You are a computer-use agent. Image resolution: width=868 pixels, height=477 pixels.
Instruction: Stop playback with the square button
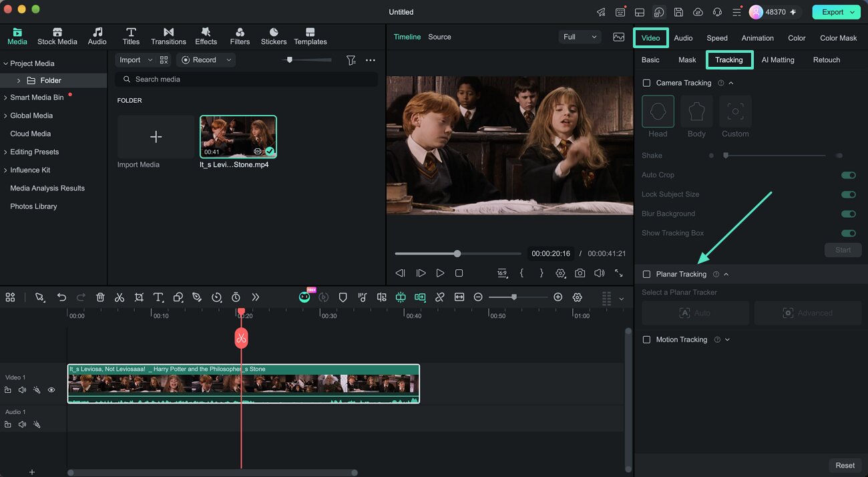point(459,273)
